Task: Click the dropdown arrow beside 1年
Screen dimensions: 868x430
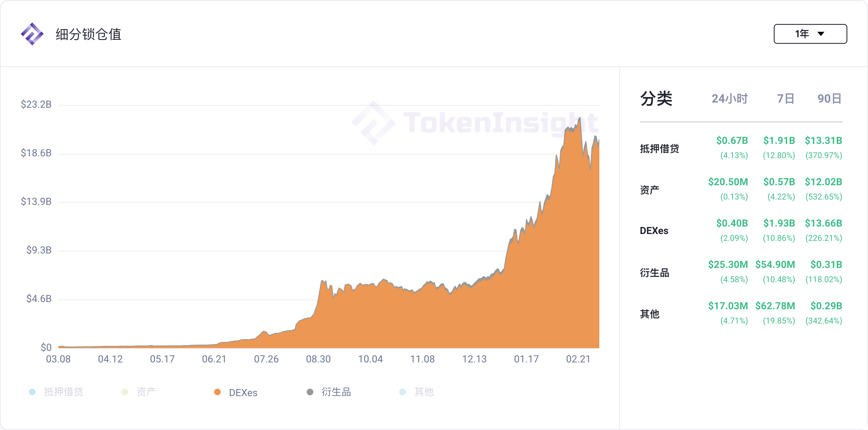Action: [821, 34]
